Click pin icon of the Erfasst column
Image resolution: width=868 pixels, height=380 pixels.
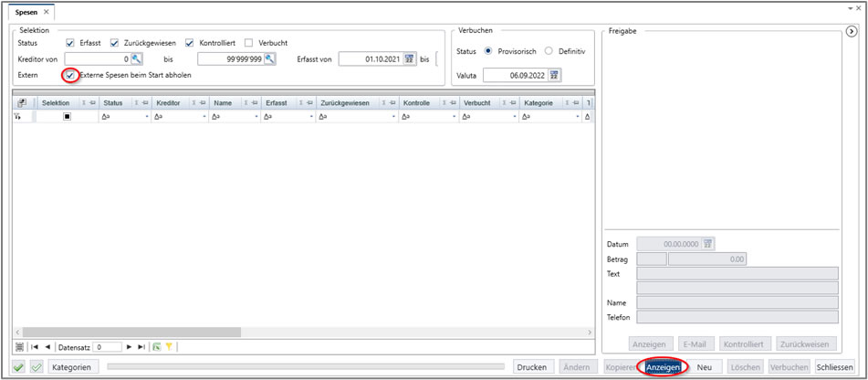pos(309,103)
